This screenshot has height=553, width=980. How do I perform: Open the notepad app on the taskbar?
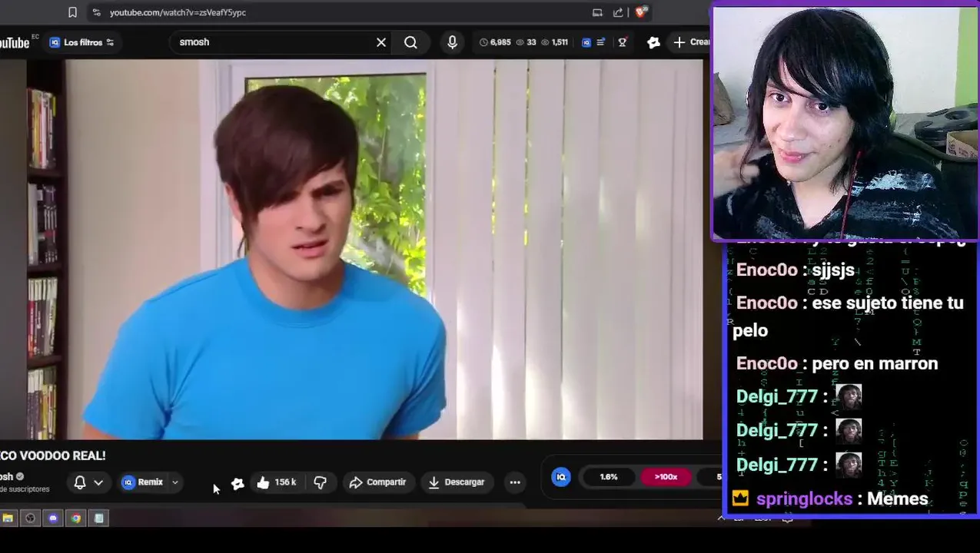(x=99, y=518)
